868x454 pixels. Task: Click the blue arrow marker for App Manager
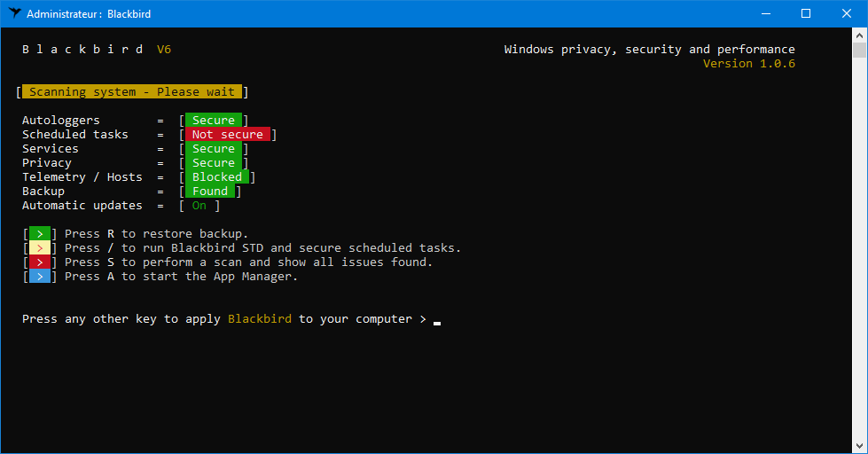[40, 277]
